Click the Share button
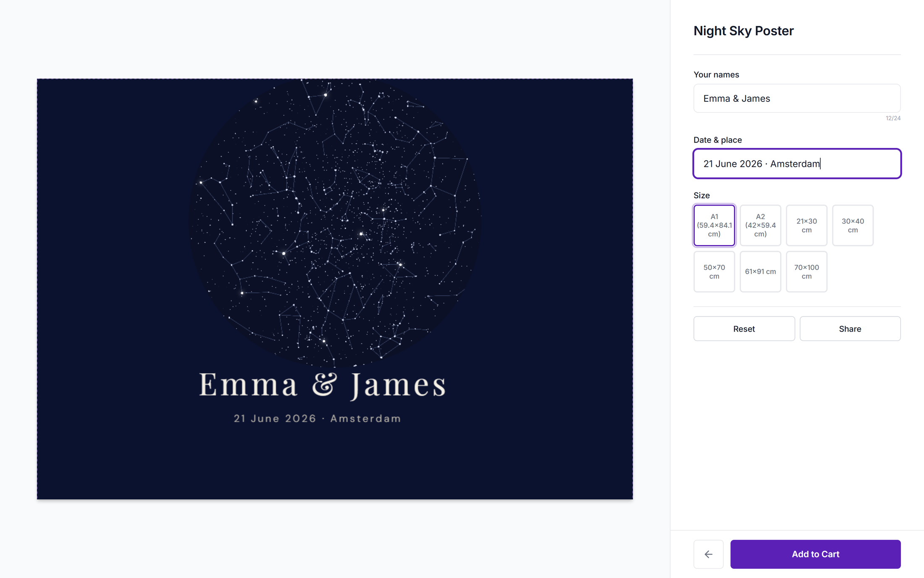 coord(850,329)
